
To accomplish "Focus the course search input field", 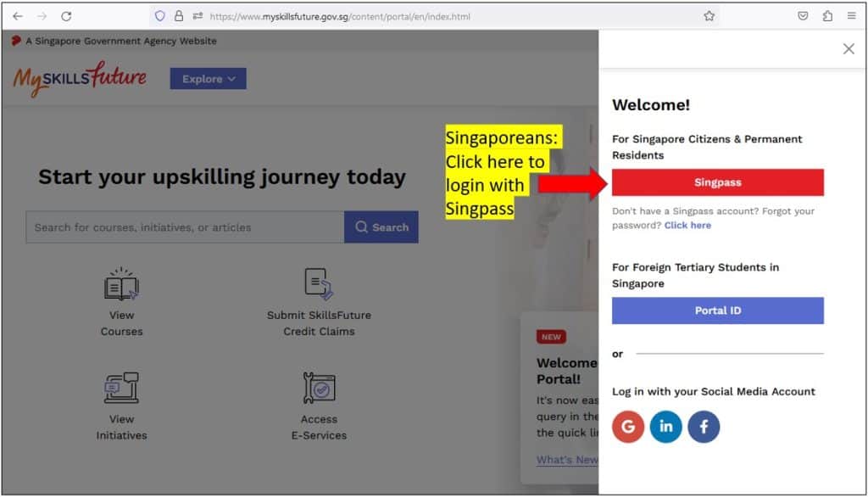I will 185,227.
